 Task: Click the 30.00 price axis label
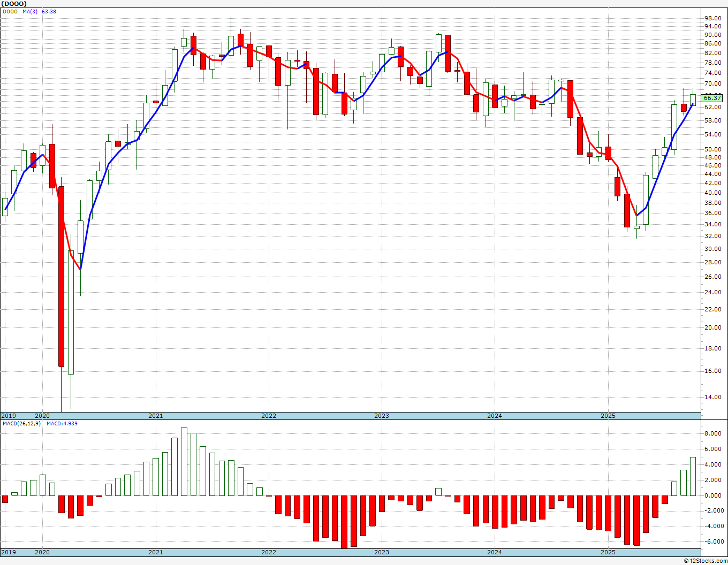click(x=712, y=249)
